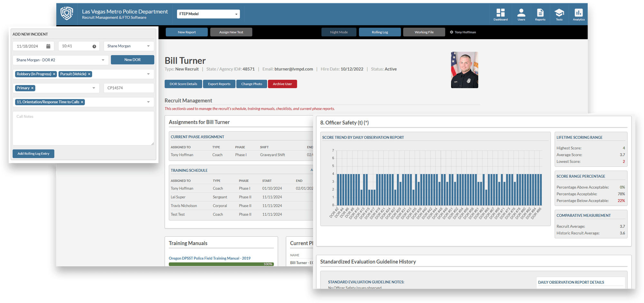Image resolution: width=644 pixels, height=303 pixels.
Task: Click the shield logo in the header
Action: [67, 14]
